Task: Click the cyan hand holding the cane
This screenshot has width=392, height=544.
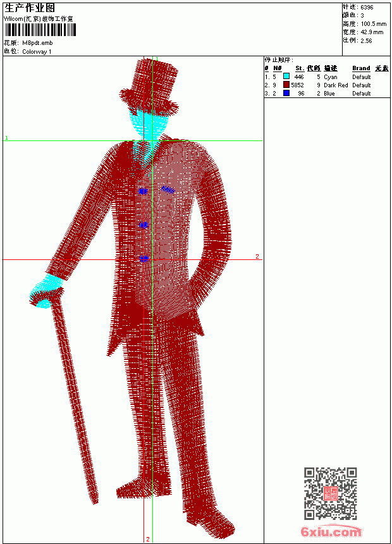Action: click(45, 291)
